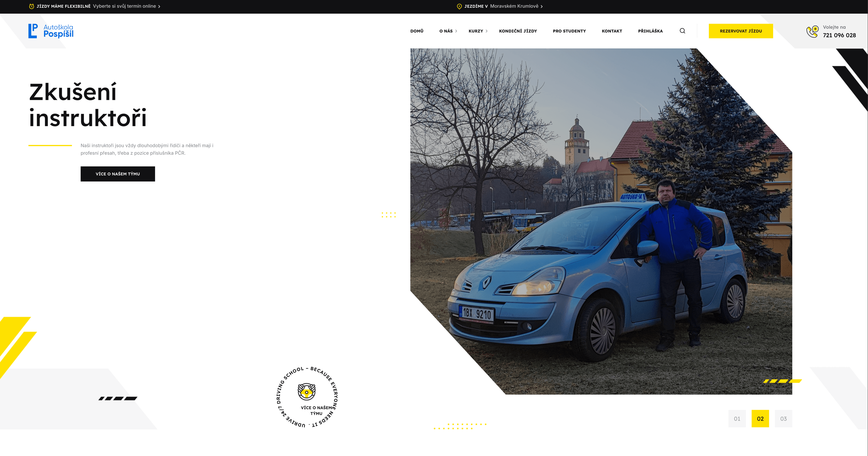The width and height of the screenshot is (868, 456).
Task: Select the KONTAKT menu item
Action: click(612, 31)
